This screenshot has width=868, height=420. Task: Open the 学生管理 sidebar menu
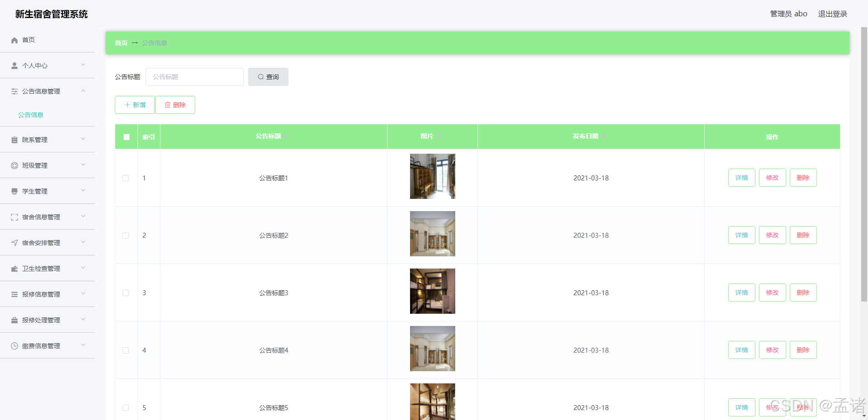(47, 191)
